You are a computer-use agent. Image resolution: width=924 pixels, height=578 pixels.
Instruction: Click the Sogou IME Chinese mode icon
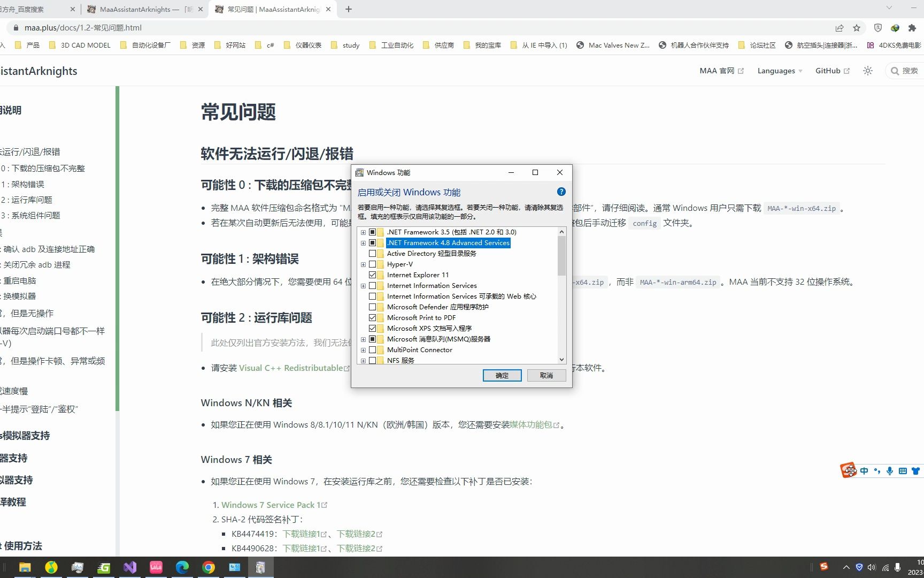click(x=864, y=471)
